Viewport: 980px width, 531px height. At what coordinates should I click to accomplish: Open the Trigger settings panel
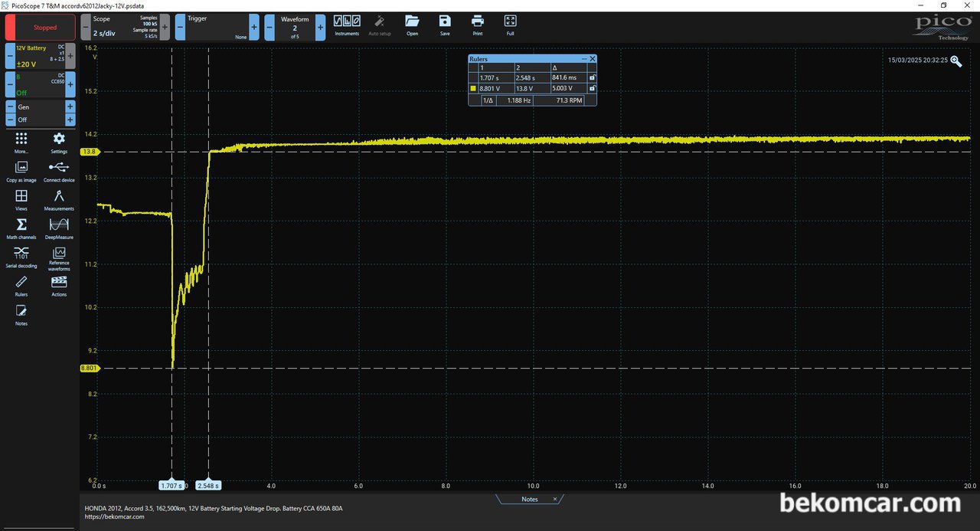coord(217,27)
